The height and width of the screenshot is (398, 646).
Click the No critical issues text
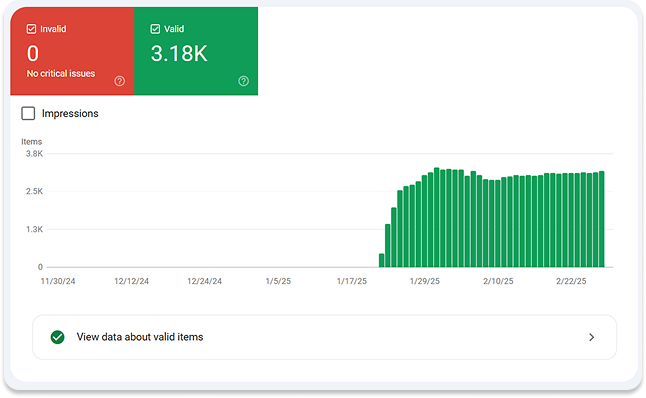point(61,73)
